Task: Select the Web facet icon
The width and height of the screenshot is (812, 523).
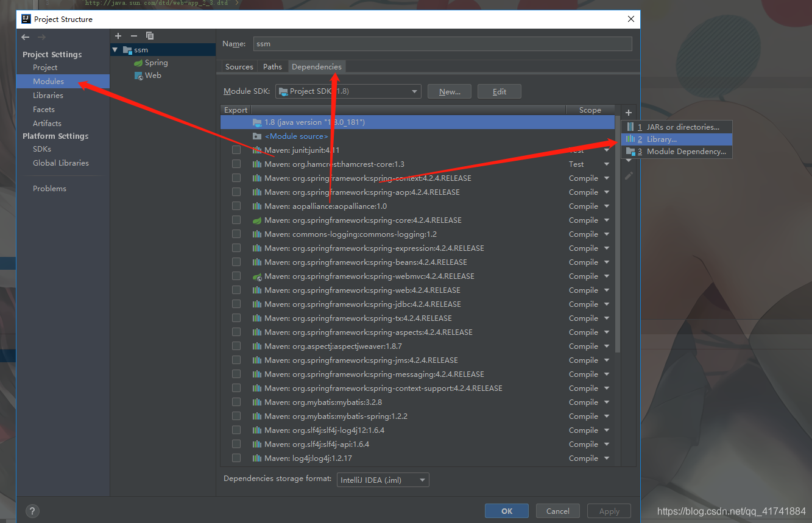Action: coord(138,75)
